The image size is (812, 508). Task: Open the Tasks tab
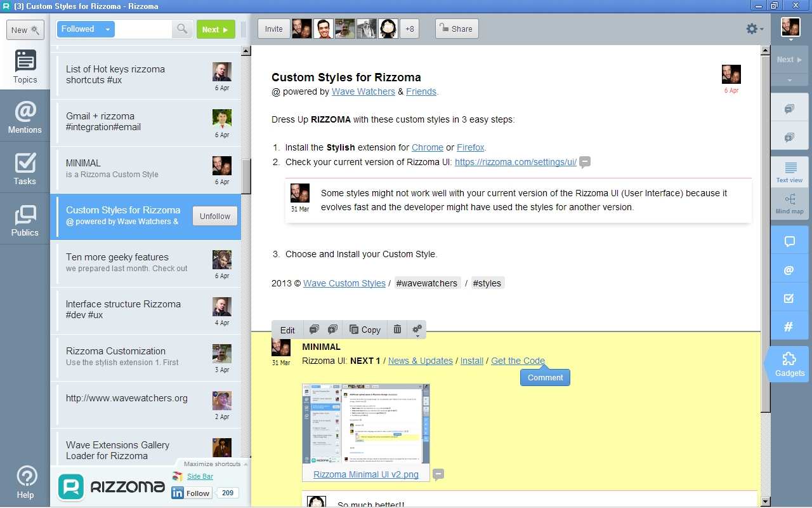25,168
